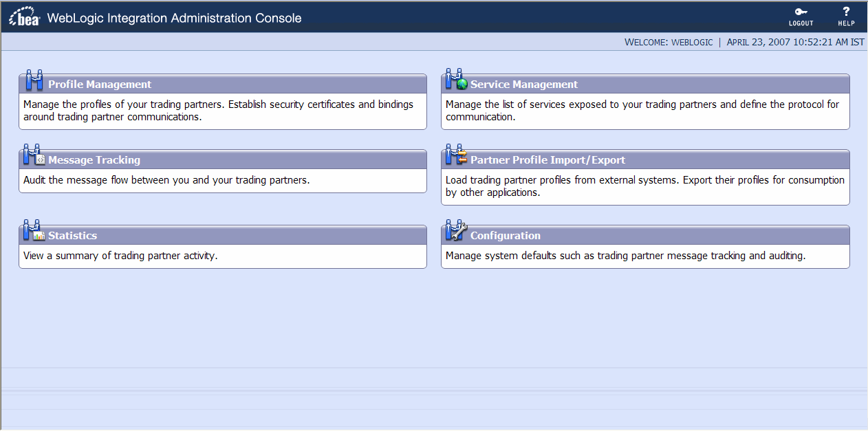Image resolution: width=868 pixels, height=431 pixels.
Task: Go to Message Tracking
Action: [94, 160]
